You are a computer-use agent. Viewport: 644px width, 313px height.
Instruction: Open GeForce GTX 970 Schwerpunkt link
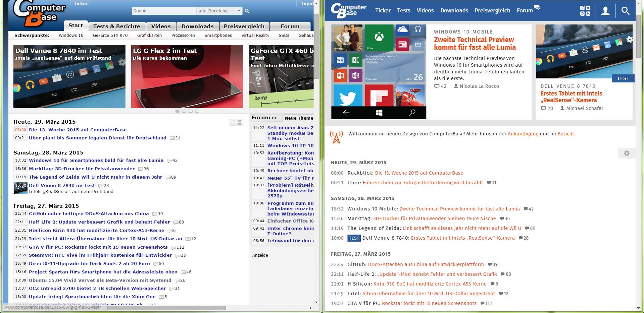click(x=110, y=36)
